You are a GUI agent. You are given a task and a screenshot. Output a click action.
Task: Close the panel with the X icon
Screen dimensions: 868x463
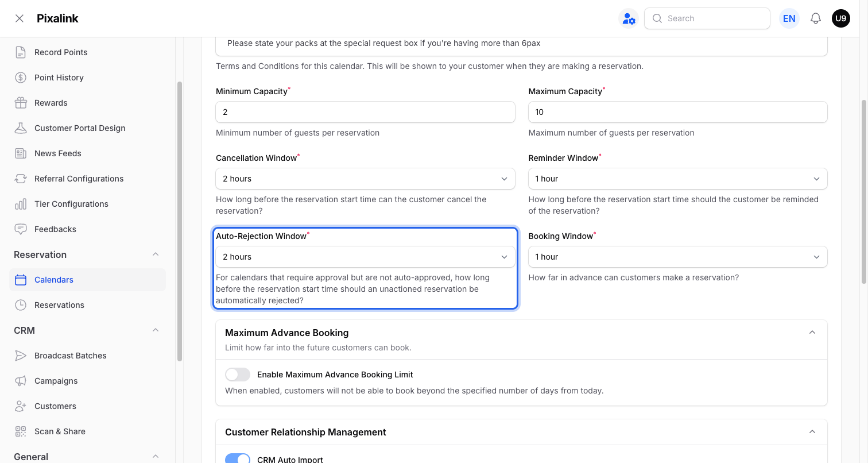coord(20,18)
